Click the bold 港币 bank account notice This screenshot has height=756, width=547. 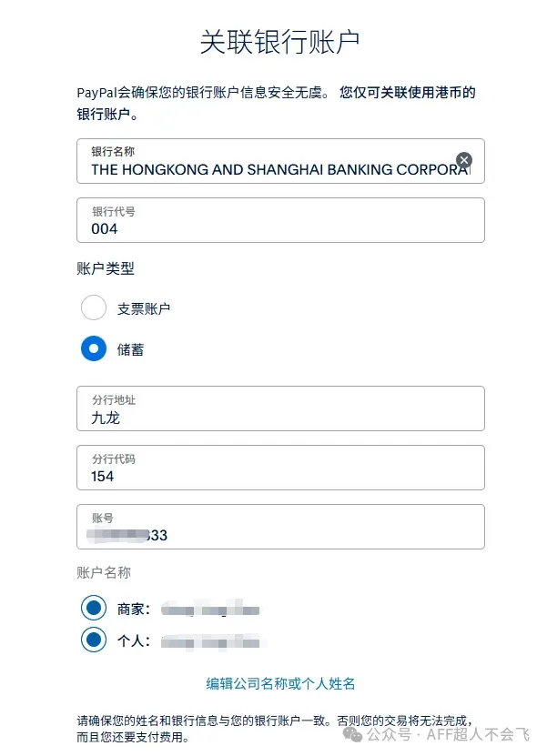point(408,93)
